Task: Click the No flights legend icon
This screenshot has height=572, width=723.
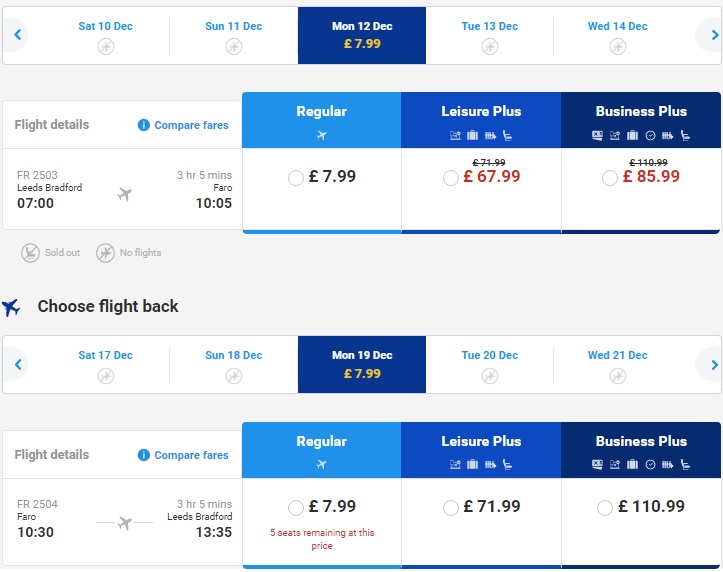Action: [x=105, y=253]
